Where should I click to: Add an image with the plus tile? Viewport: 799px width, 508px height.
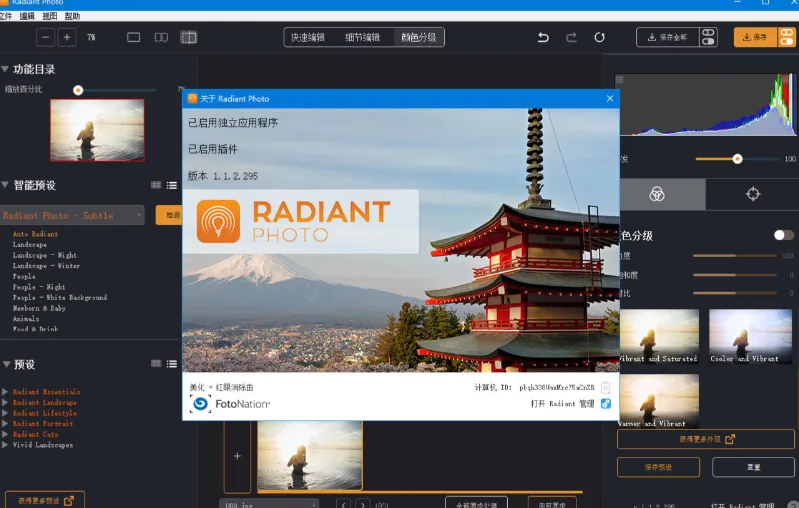[237, 456]
